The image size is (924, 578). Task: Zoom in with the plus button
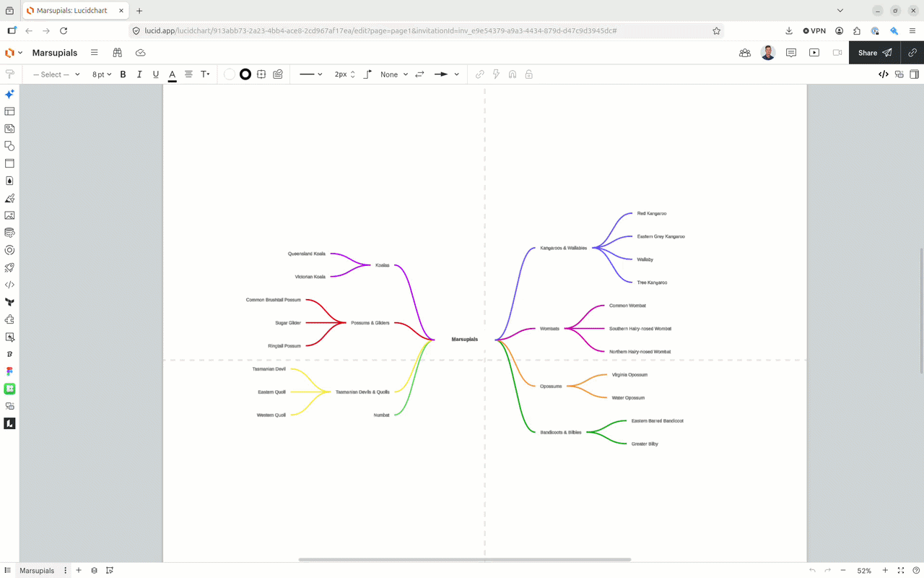(885, 571)
